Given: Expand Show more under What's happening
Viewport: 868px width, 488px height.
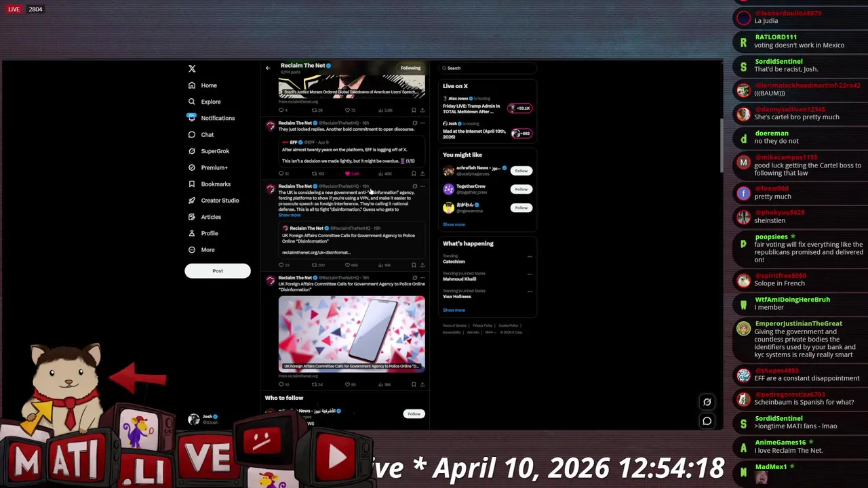Looking at the screenshot, I should [x=454, y=310].
